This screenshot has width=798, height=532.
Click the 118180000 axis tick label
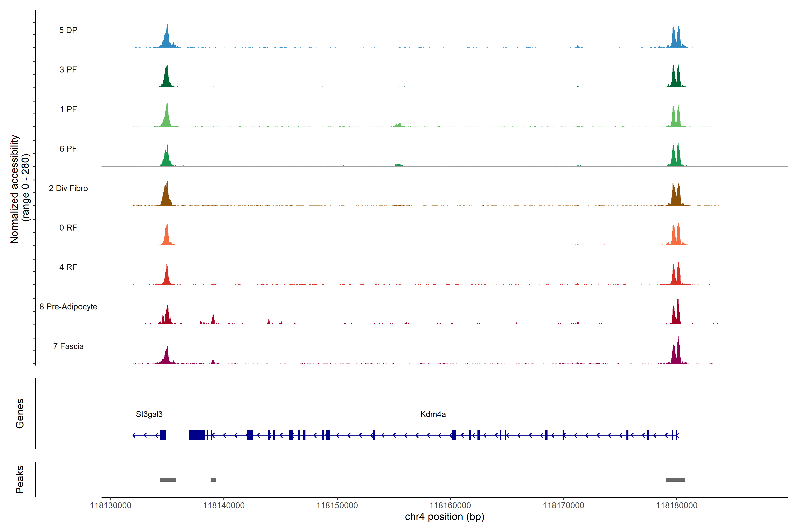click(x=677, y=505)
